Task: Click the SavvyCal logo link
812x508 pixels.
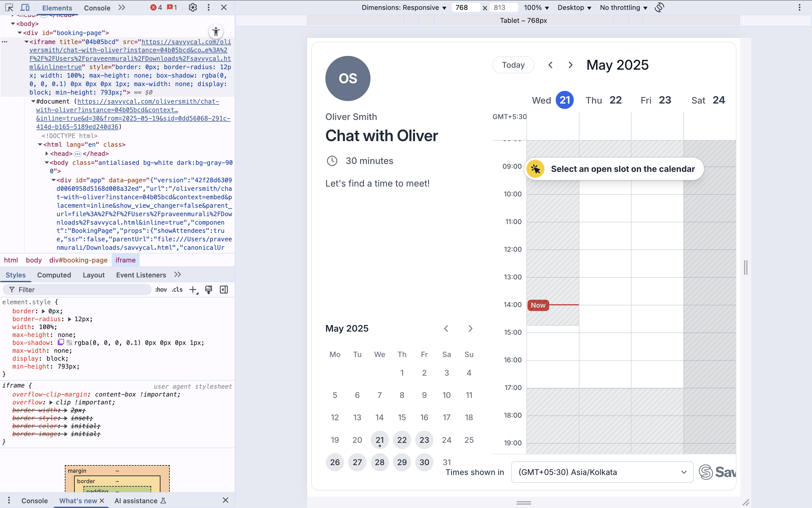Action: [x=717, y=472]
